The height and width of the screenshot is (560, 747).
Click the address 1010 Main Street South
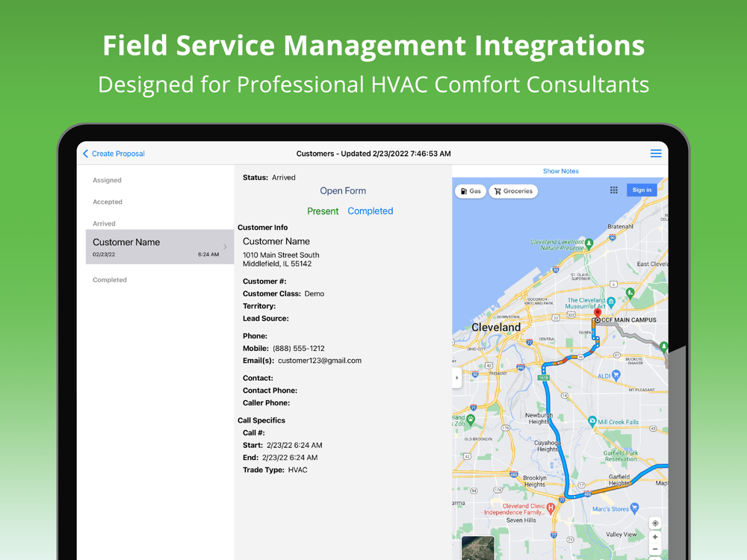point(281,255)
